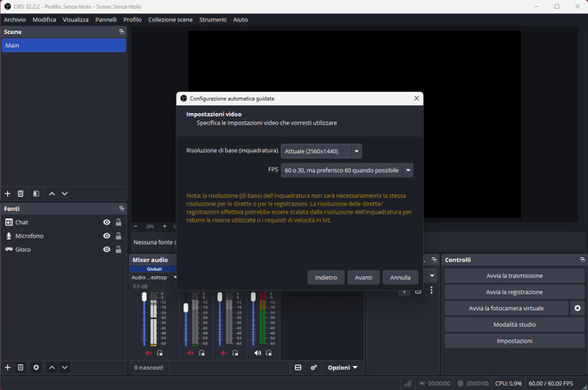This screenshot has height=390, width=588.
Task: Toggle monitoring headphone icon on Audio Desktop channel
Action: pos(159,353)
